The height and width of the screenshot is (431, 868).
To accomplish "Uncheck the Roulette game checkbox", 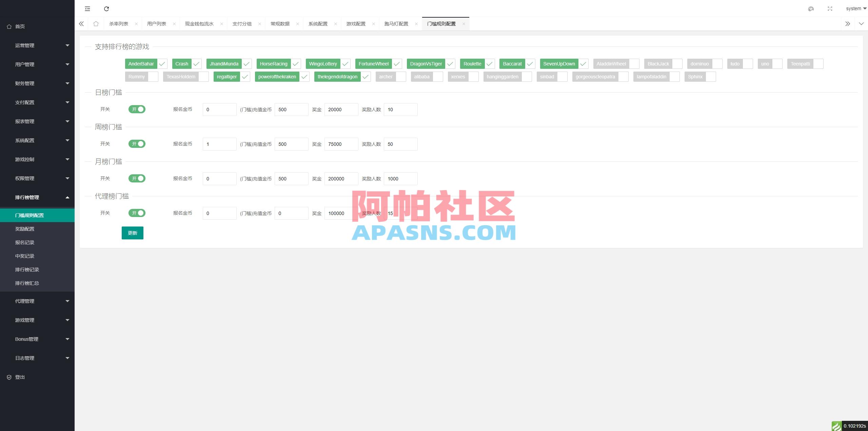I will tap(489, 63).
